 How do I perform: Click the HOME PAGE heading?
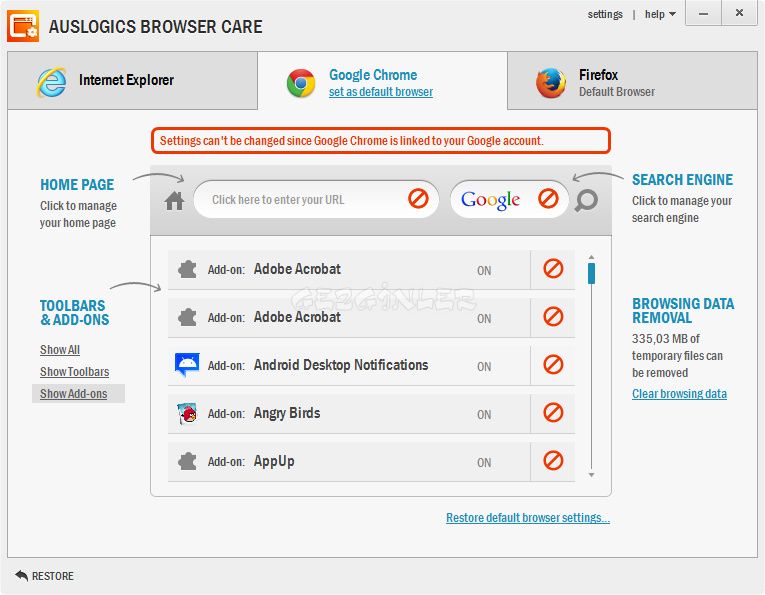77,184
